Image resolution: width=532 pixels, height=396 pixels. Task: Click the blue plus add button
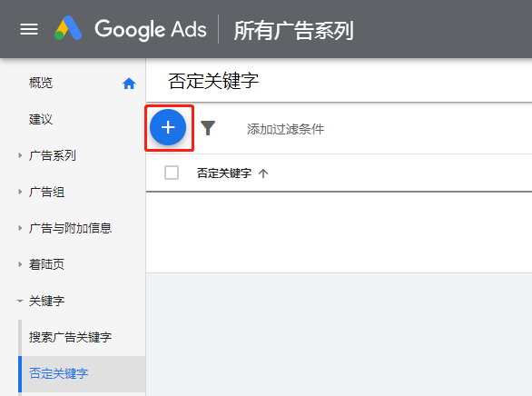(x=168, y=127)
